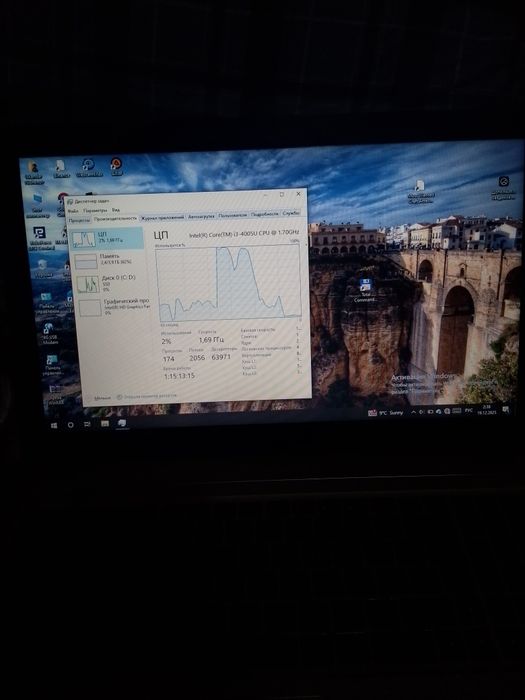Switch to the Пользователи tab
The height and width of the screenshot is (700, 525).
[x=233, y=216]
